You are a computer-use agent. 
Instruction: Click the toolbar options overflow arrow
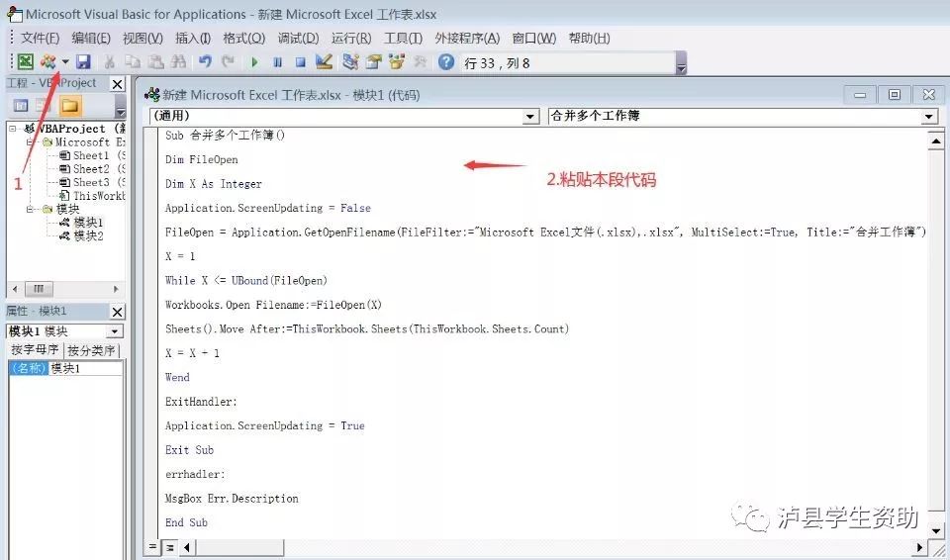(681, 63)
